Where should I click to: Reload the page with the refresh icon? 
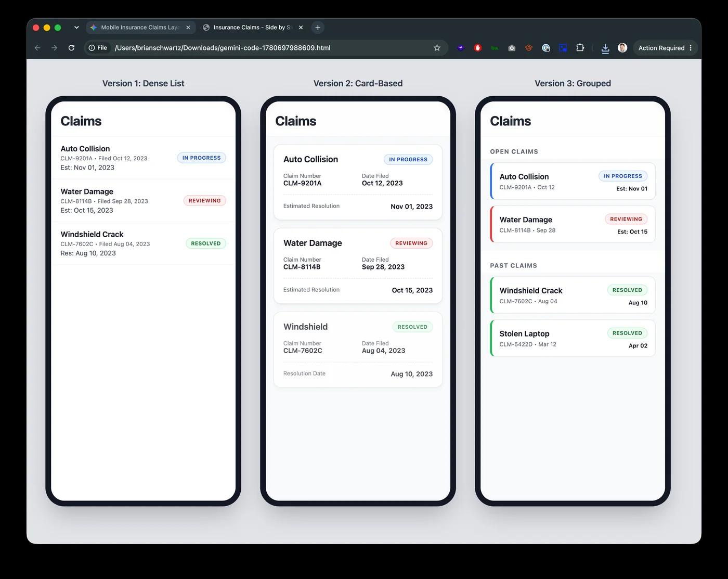(x=71, y=48)
